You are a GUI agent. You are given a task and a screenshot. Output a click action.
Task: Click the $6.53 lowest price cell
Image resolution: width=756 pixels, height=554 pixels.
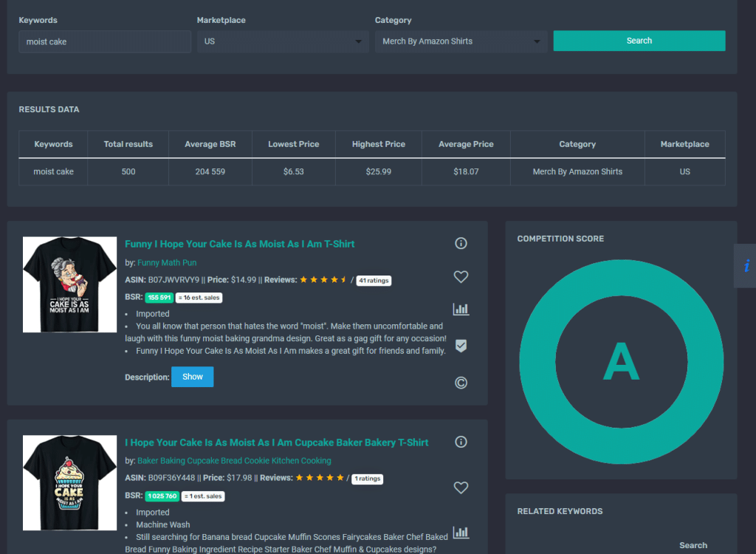click(294, 172)
